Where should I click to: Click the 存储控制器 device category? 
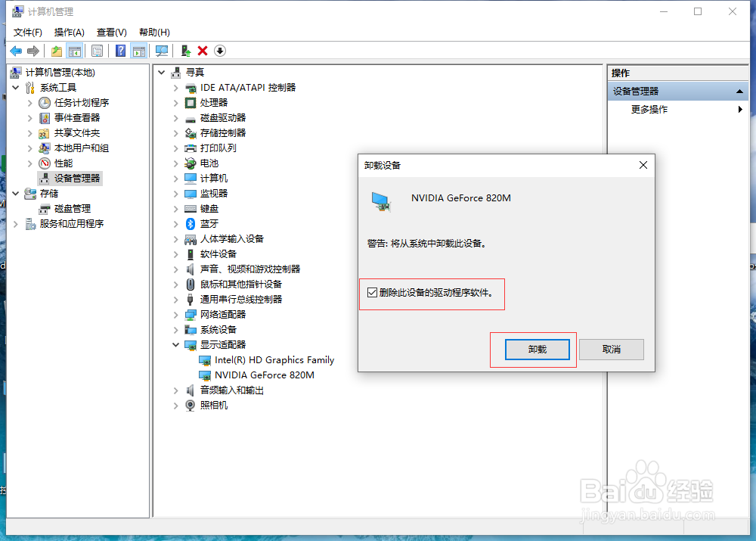pos(223,132)
